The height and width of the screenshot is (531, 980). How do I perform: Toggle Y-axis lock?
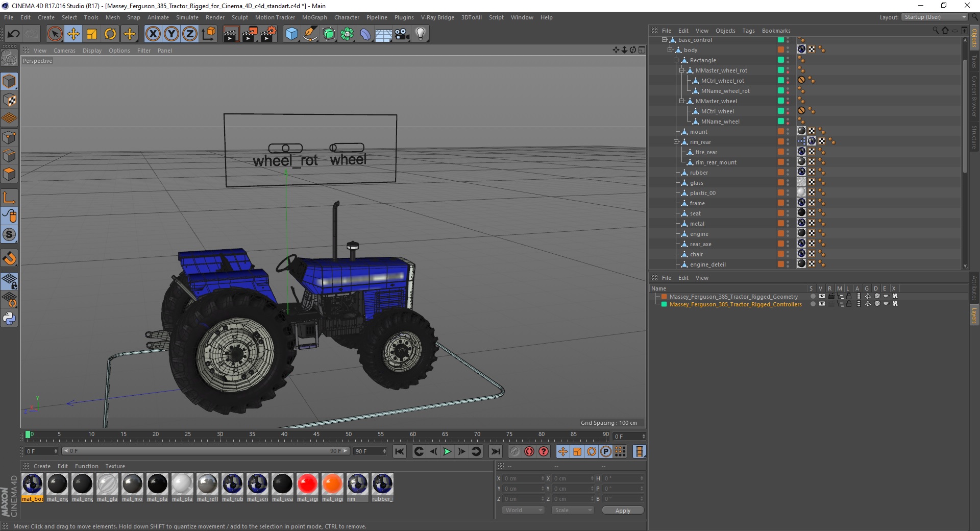pos(171,34)
